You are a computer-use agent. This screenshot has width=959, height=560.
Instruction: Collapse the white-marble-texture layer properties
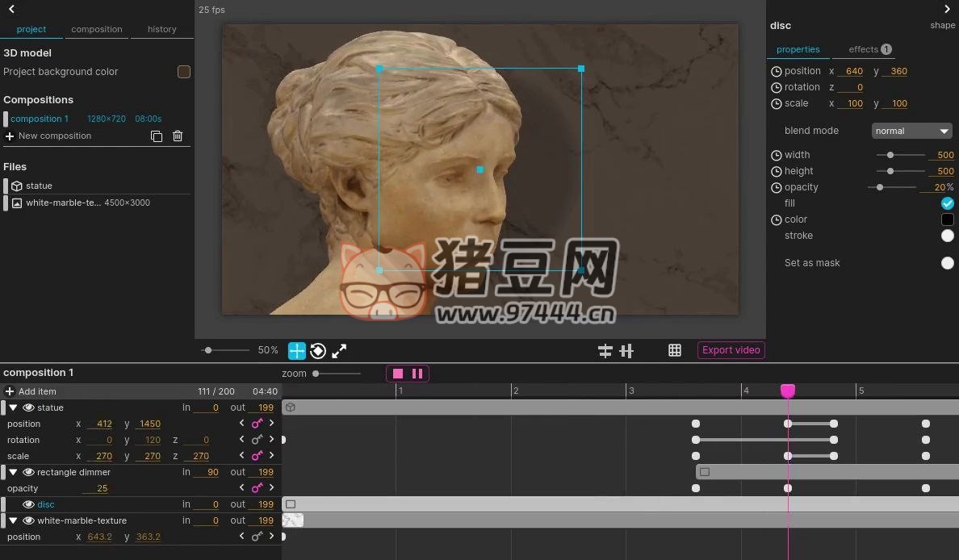13,520
